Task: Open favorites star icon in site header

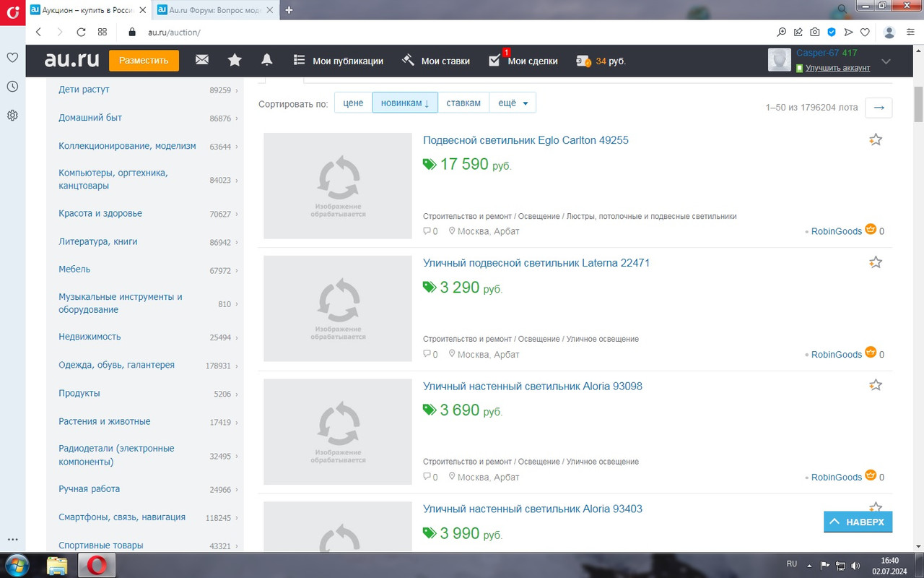Action: coord(235,61)
